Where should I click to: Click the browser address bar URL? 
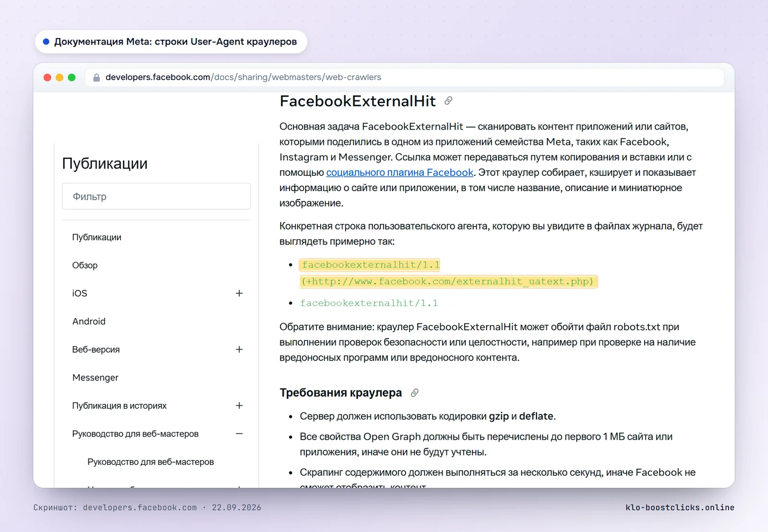pos(243,77)
